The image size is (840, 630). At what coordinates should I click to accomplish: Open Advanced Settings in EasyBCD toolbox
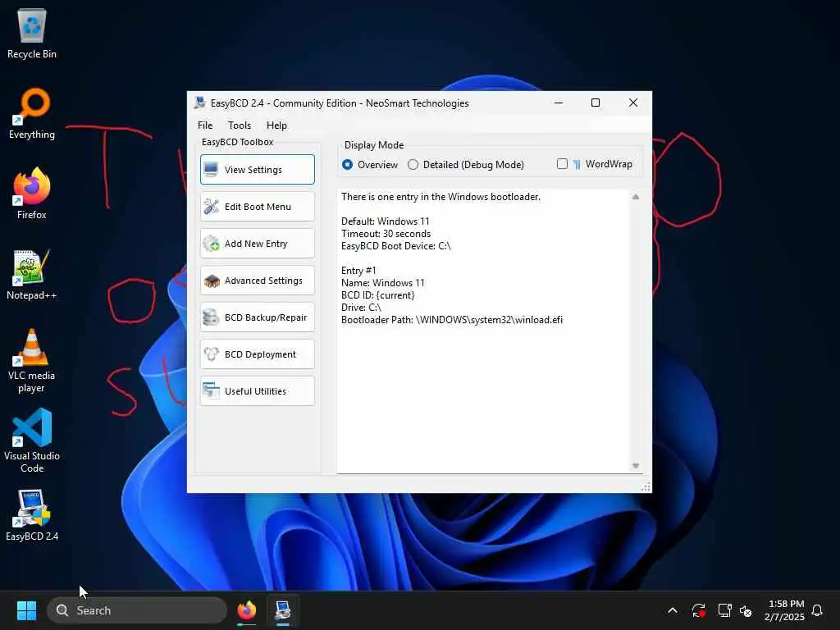point(257,281)
